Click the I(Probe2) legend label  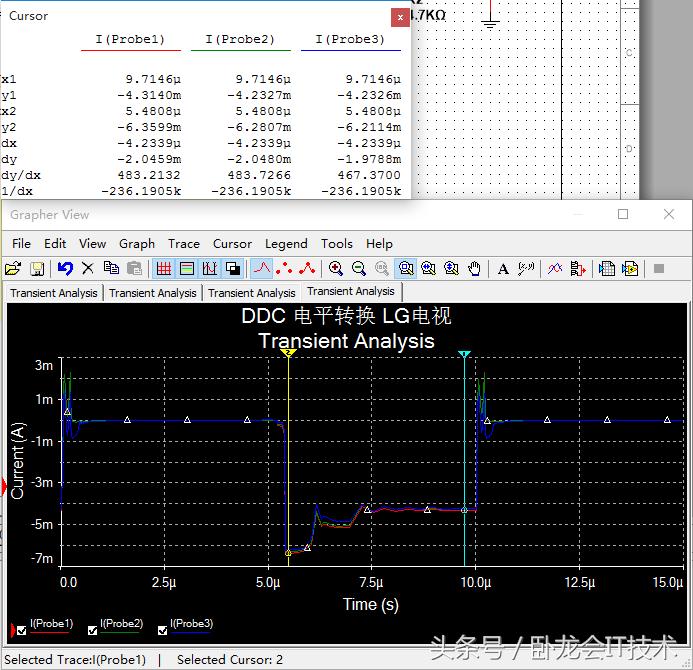pyautogui.click(x=122, y=624)
